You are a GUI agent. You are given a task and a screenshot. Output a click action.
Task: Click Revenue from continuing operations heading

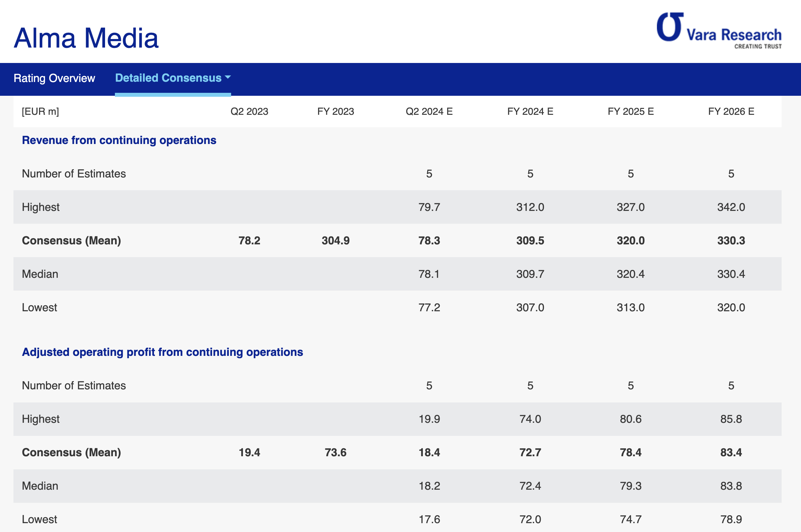point(119,140)
